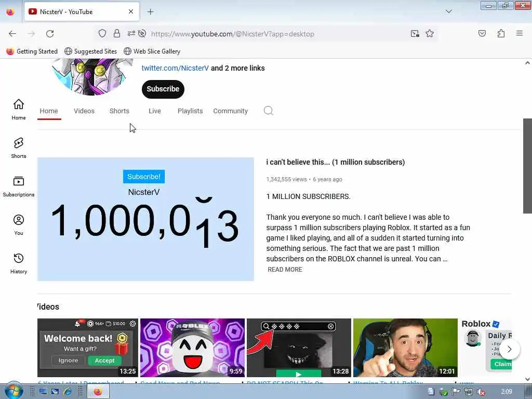Click the blocked autoplay icon in address bar
Viewport: 532px width, 399px height.
click(142, 33)
